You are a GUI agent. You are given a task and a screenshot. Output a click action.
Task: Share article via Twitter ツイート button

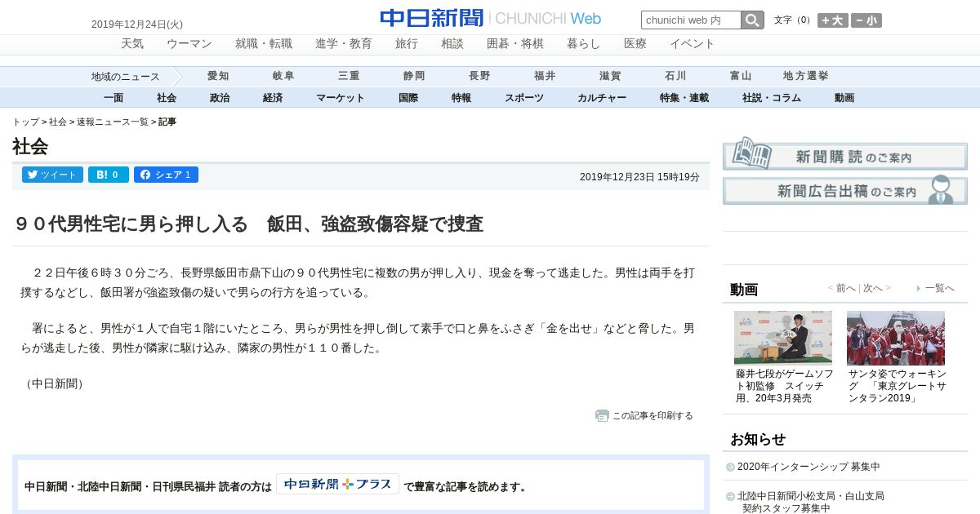[52, 175]
